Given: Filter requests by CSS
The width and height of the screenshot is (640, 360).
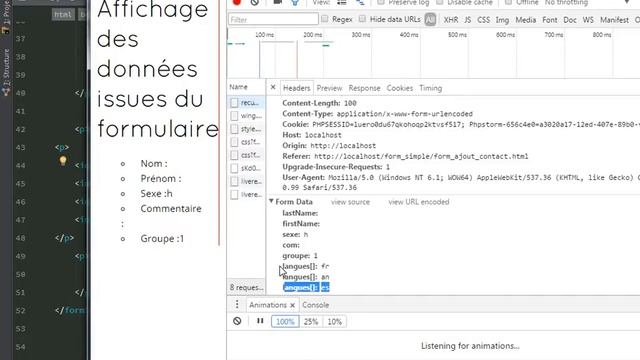Looking at the screenshot, I should (483, 20).
